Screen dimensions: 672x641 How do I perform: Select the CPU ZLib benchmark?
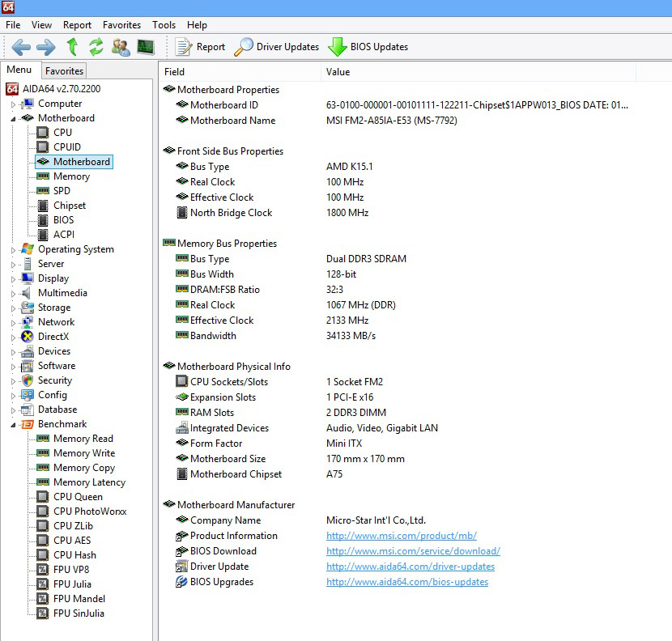coord(65,526)
